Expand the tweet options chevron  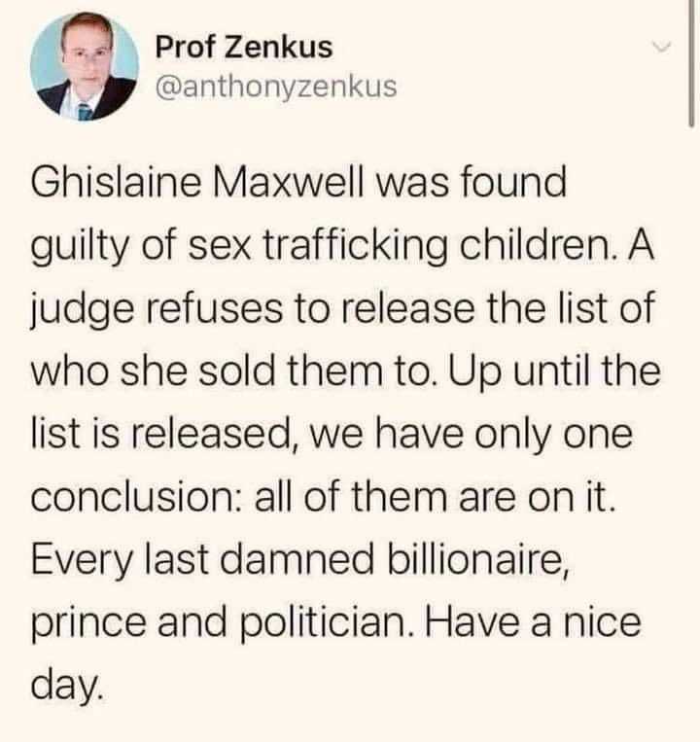point(661,47)
